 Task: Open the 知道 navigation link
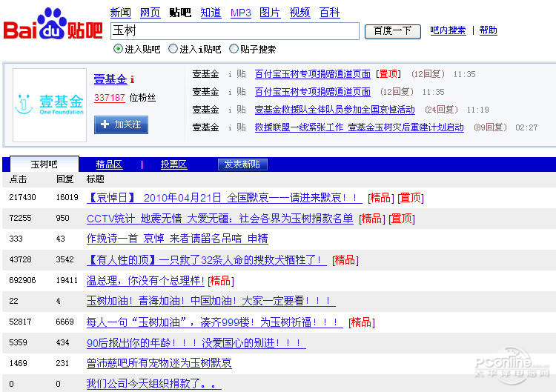[211, 13]
